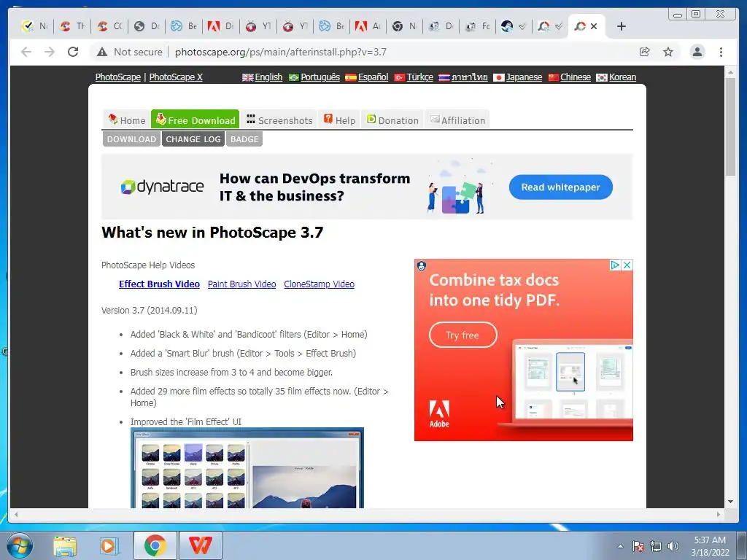The width and height of the screenshot is (747, 560).
Task: Open Windows Explorer from the taskbar
Action: pyautogui.click(x=65, y=545)
